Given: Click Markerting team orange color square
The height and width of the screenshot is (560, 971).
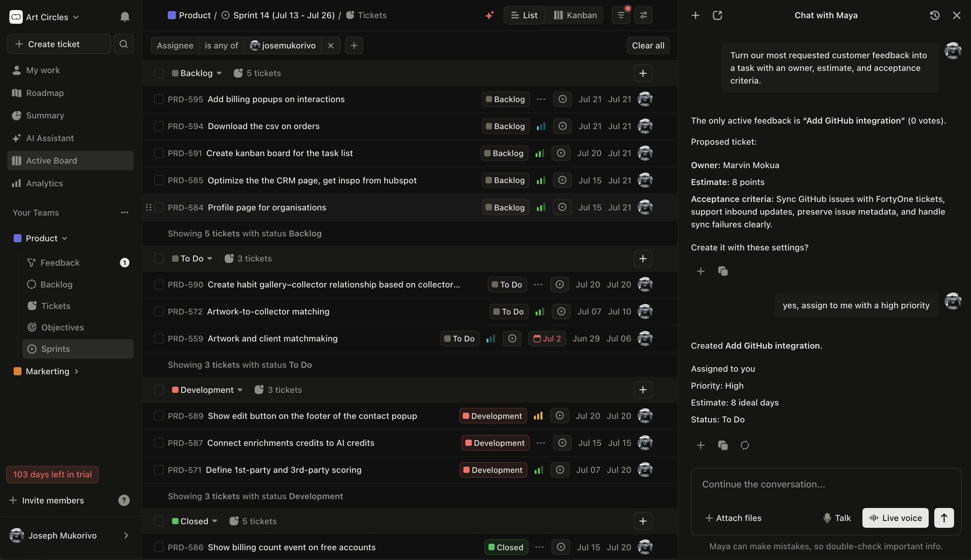Looking at the screenshot, I should (17, 371).
